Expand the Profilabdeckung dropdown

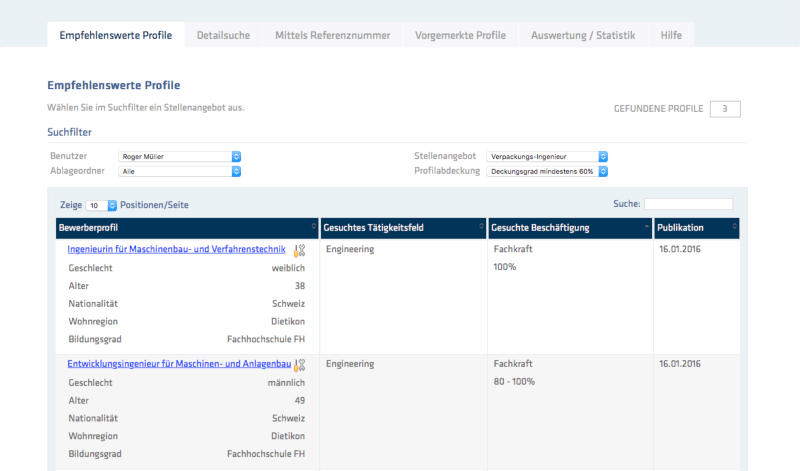click(547, 171)
